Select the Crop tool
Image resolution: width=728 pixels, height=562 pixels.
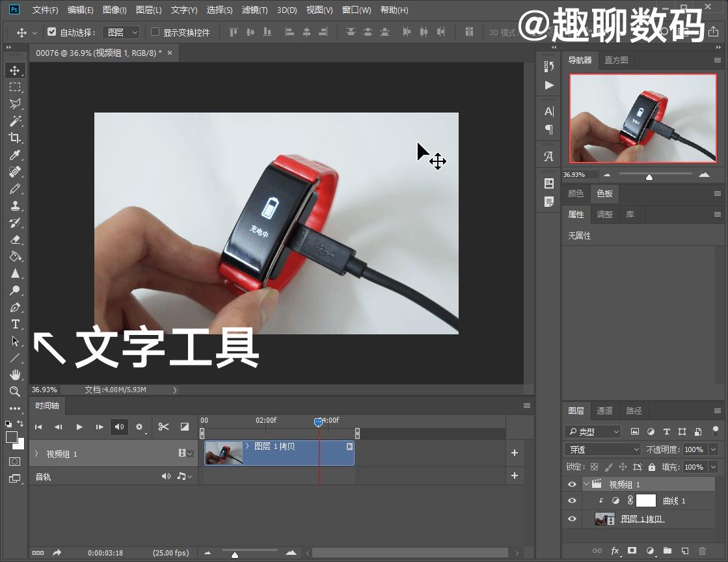pos(16,138)
